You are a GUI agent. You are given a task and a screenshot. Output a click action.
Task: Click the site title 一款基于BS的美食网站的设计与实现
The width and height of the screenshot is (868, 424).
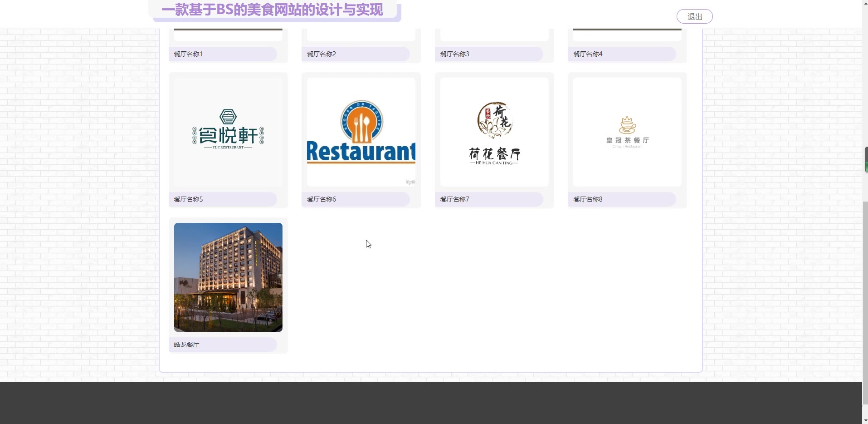[272, 10]
